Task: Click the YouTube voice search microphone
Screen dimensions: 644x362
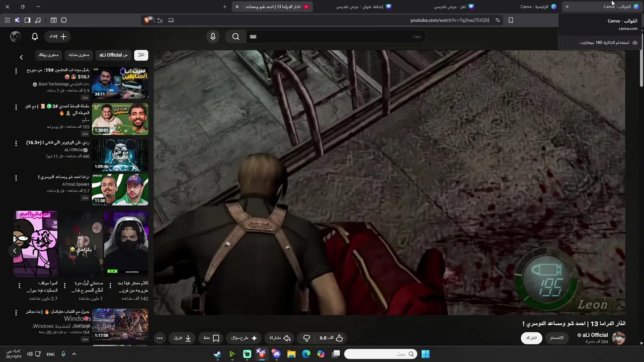Action: 213,36
